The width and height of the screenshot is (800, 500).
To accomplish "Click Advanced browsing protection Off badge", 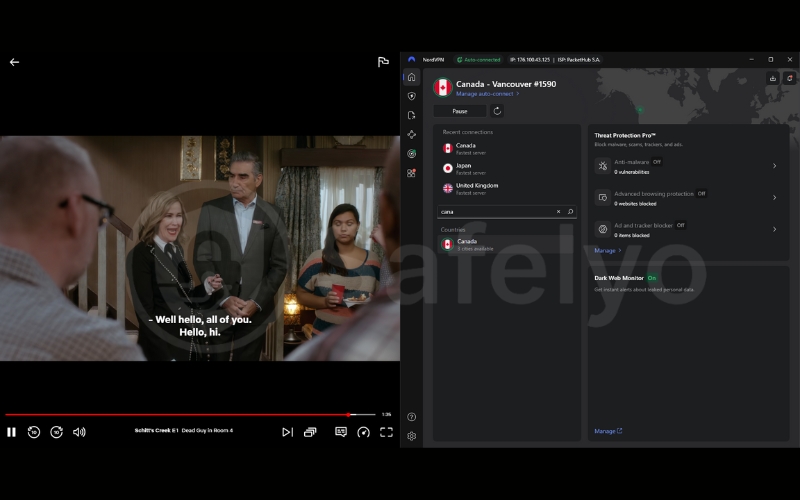I will tap(702, 193).
